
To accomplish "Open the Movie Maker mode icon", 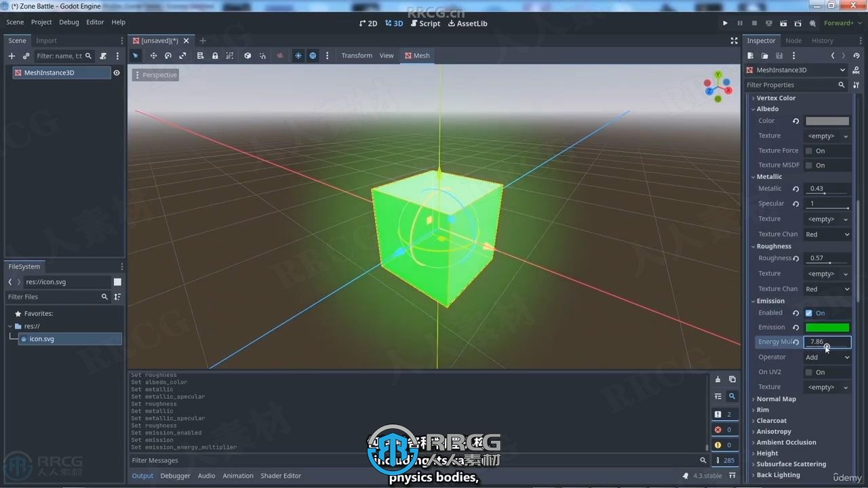I will click(x=813, y=23).
